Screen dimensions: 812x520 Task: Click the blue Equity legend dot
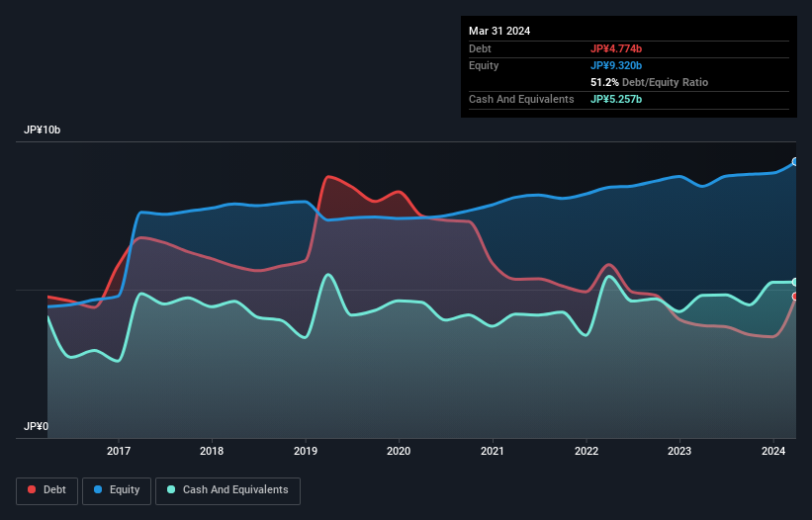[x=98, y=489]
